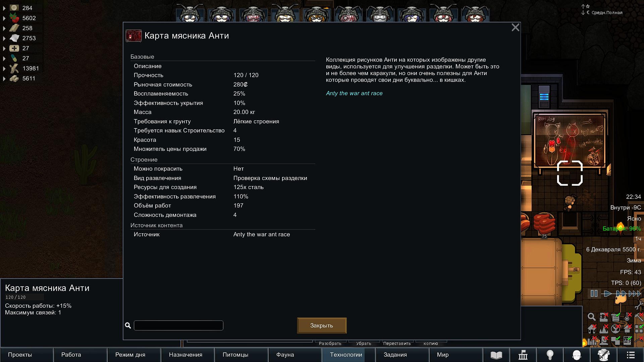Viewport: 644px width, 362px height.
Task: Open the ideas lightbulb icon
Action: 550,355
